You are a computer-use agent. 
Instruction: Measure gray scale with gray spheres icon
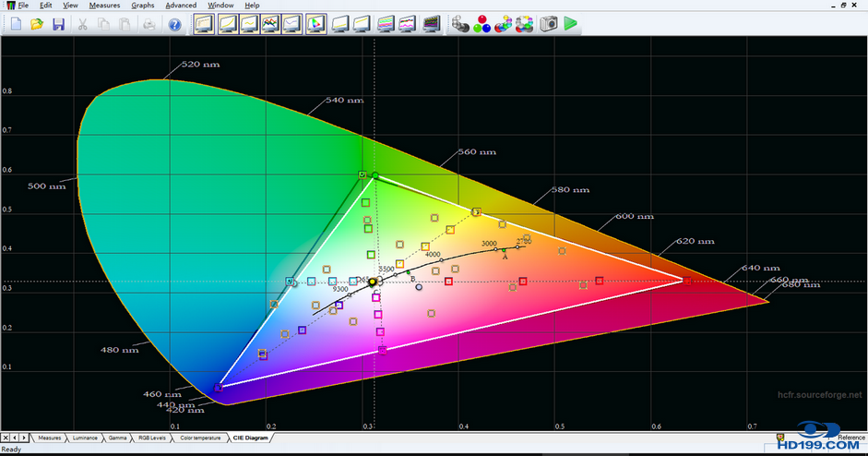point(460,24)
